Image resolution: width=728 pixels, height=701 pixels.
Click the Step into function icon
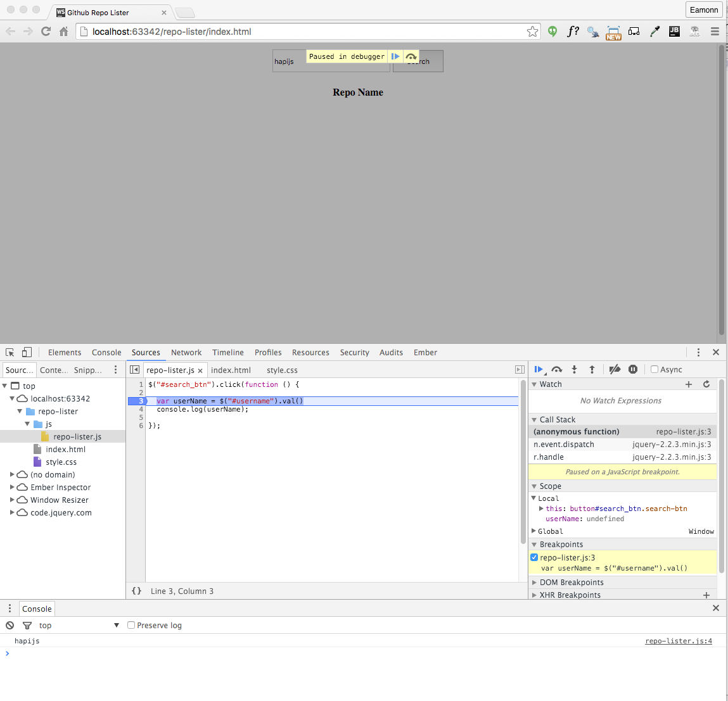[x=574, y=370]
